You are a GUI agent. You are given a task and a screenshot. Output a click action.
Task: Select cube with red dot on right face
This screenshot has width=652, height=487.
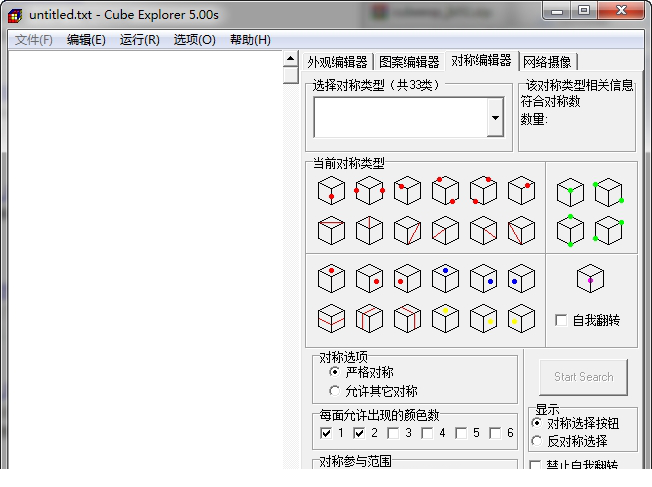pos(369,278)
